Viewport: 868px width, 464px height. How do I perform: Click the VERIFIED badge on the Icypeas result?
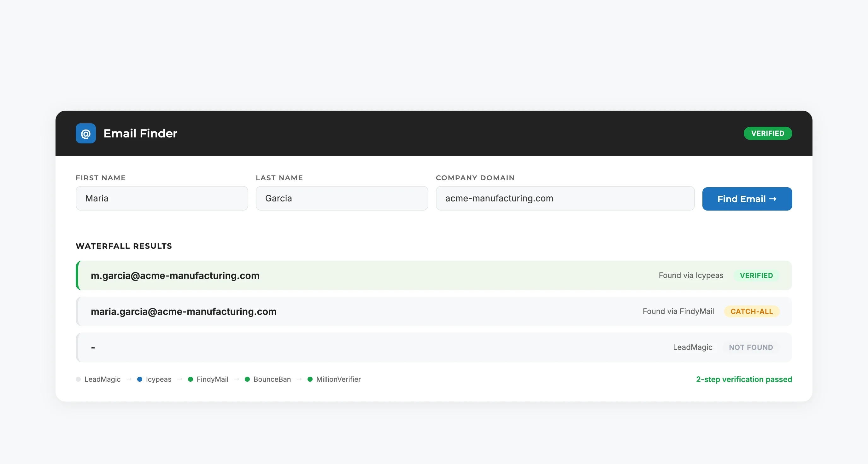[x=756, y=275]
